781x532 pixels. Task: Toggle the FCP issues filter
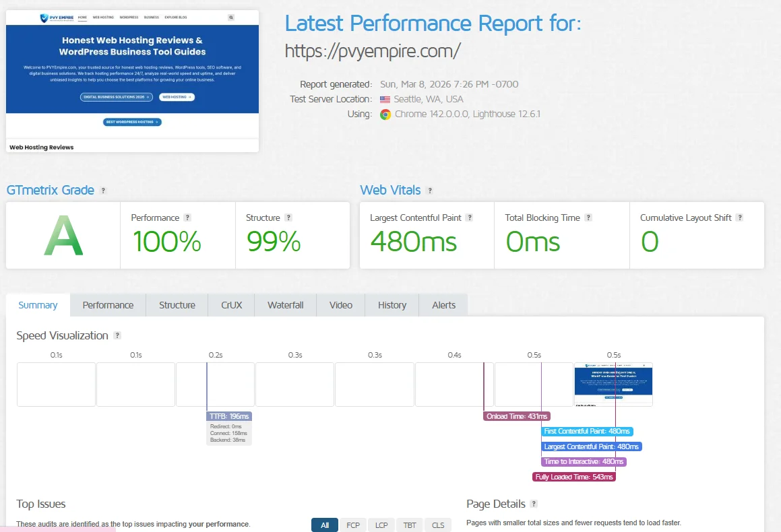point(352,525)
